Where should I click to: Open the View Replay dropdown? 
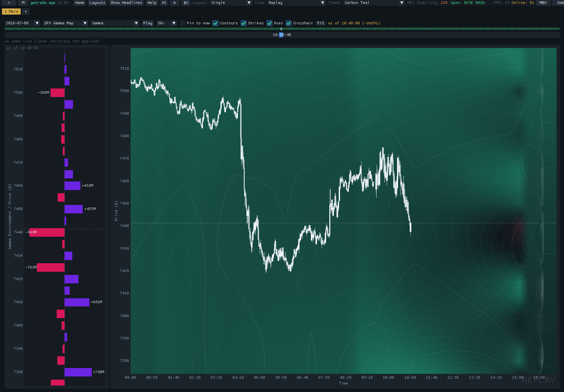296,3
